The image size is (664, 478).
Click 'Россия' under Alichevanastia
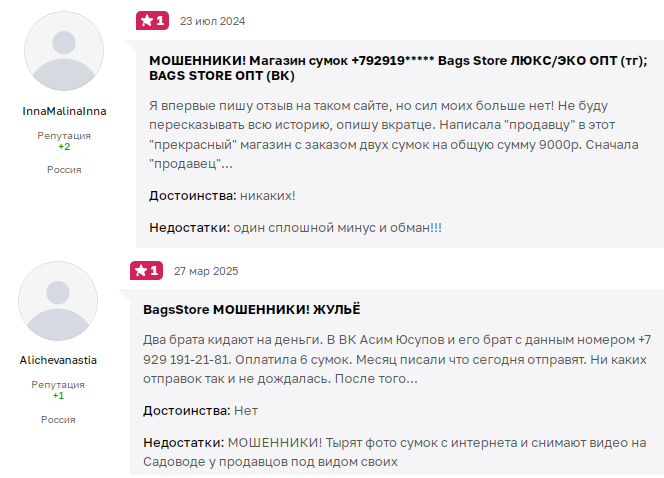58,419
